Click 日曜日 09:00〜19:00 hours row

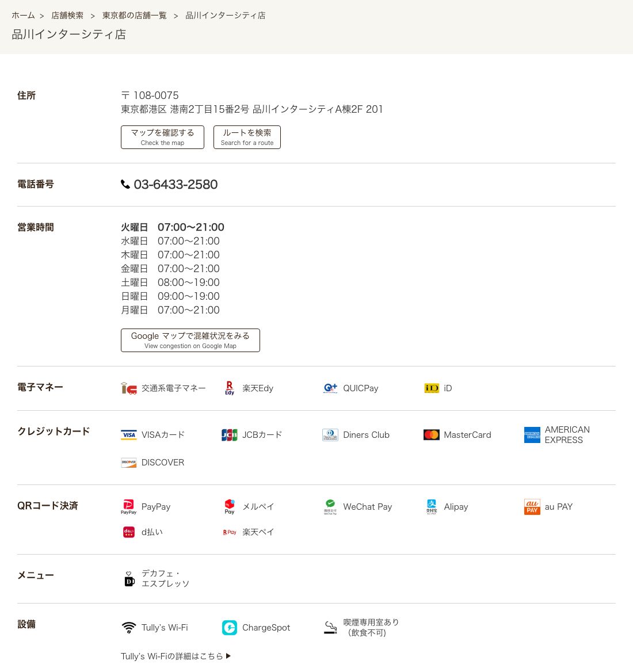[170, 296]
